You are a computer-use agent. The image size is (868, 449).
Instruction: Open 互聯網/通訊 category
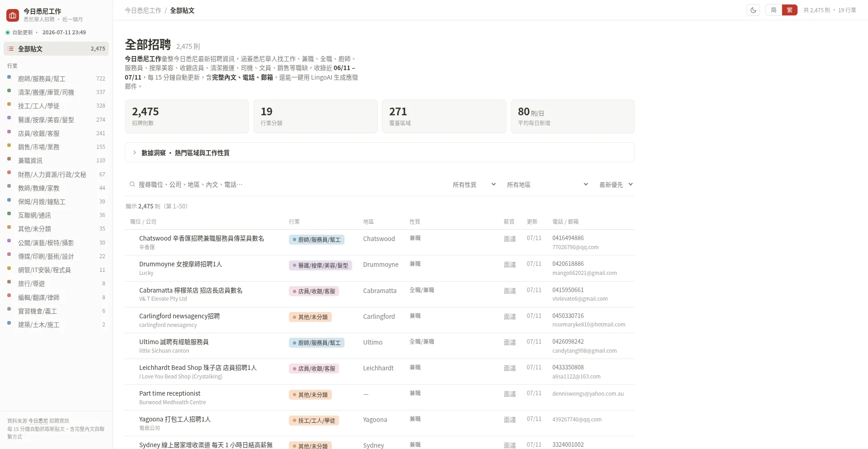pyautogui.click(x=56, y=215)
